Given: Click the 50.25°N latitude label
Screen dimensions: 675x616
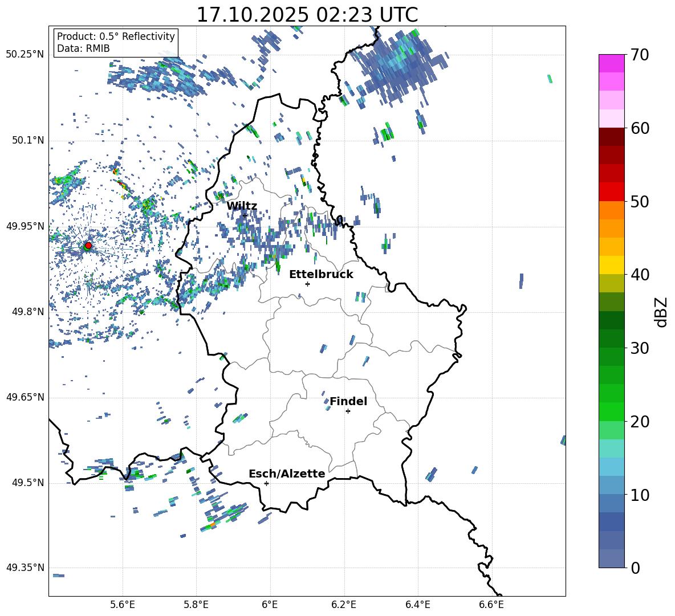Looking at the screenshot, I should pyautogui.click(x=25, y=55).
